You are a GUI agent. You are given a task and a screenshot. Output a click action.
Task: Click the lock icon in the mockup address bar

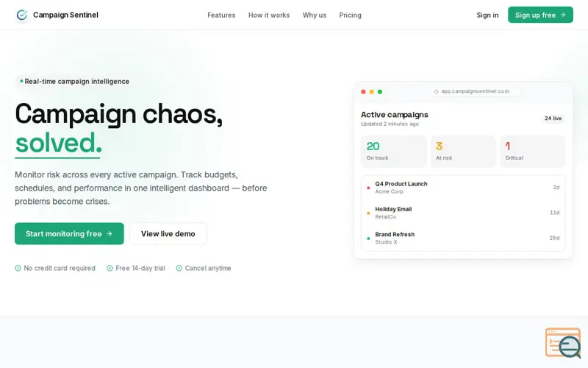click(436, 91)
